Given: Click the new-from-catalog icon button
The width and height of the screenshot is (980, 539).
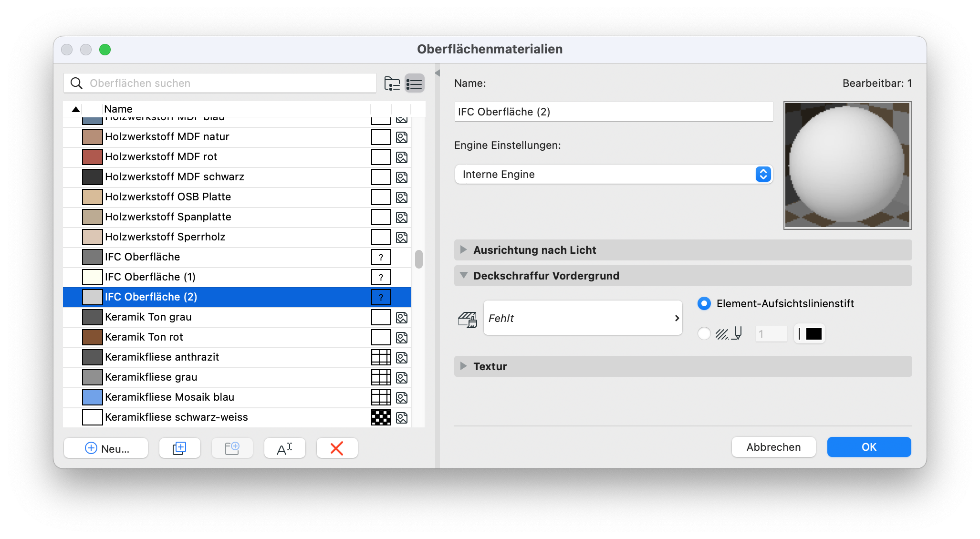Looking at the screenshot, I should 232,448.
